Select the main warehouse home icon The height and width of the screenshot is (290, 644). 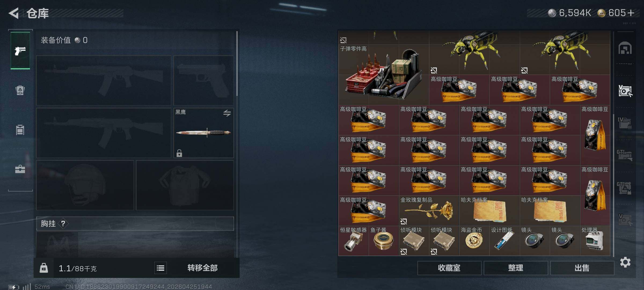click(x=625, y=48)
